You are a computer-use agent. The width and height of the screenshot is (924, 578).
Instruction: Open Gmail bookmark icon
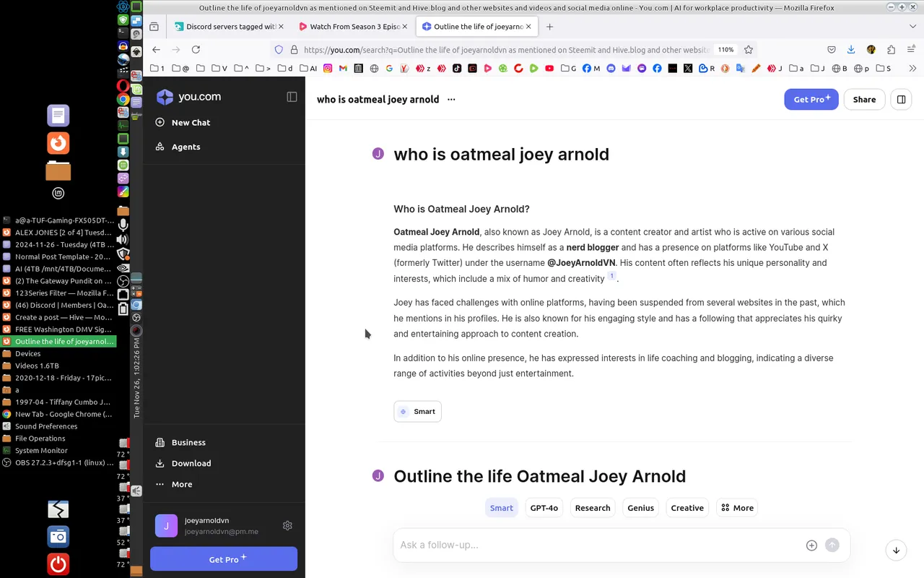(343, 69)
